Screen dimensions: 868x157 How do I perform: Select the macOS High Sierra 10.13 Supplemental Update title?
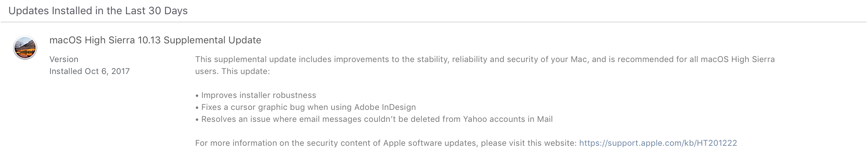tap(155, 40)
